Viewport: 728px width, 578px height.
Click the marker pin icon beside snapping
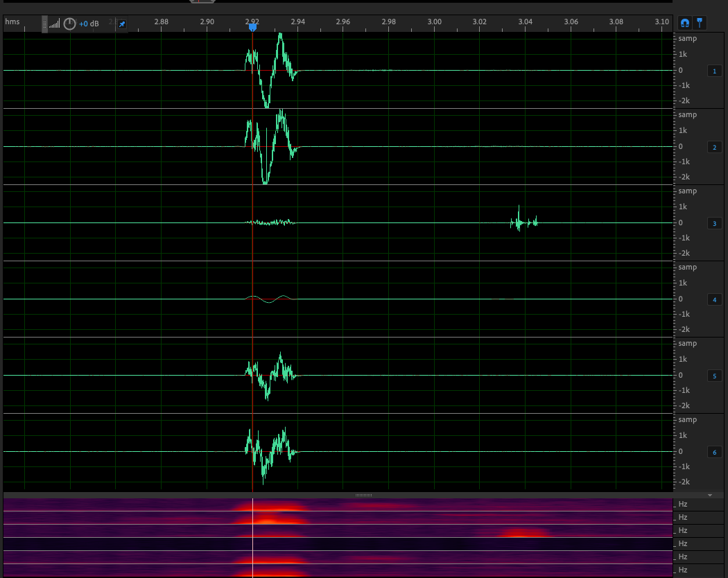tap(700, 23)
